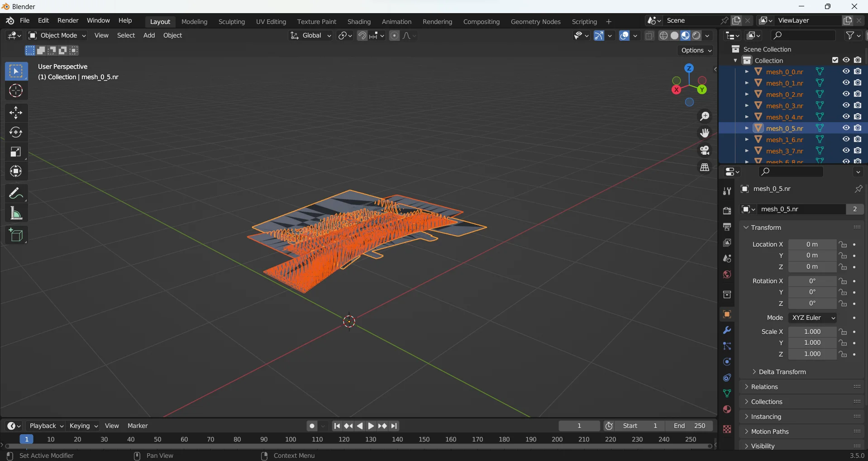Choose the Measure ruler tool

click(16, 213)
